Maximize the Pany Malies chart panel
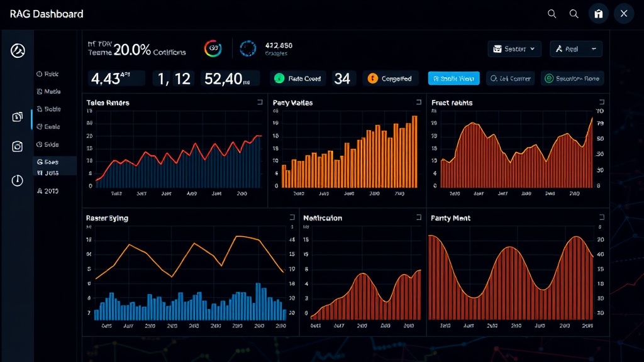The width and height of the screenshot is (644, 362). [418, 102]
